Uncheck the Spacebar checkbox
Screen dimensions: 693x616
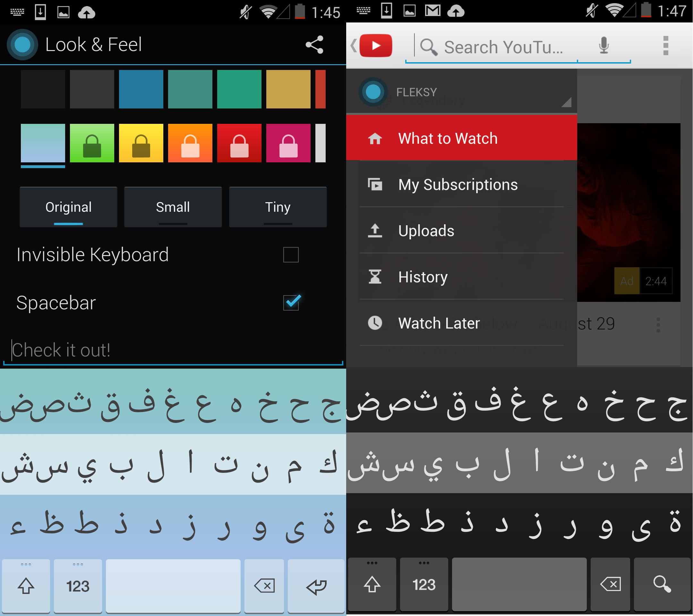[x=291, y=303]
